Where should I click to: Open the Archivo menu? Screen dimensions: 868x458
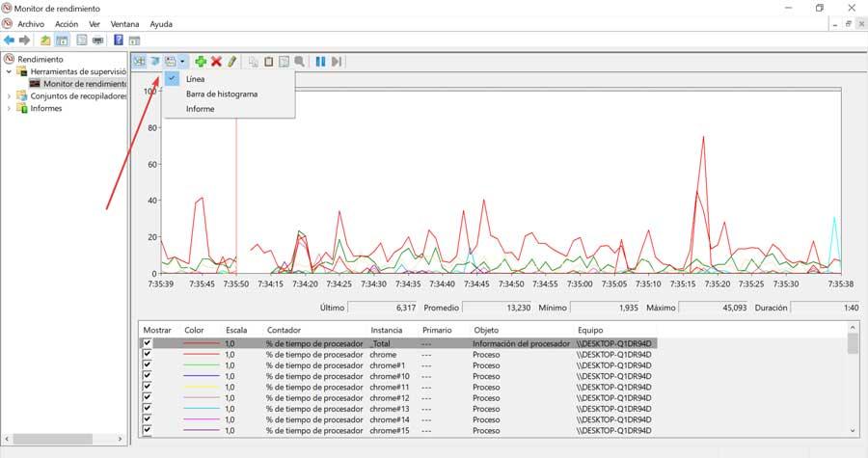point(31,24)
